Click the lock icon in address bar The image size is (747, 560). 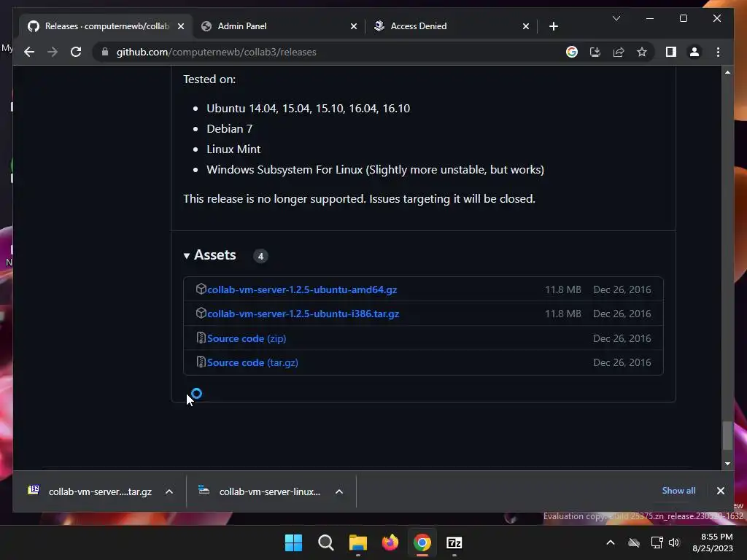(105, 52)
